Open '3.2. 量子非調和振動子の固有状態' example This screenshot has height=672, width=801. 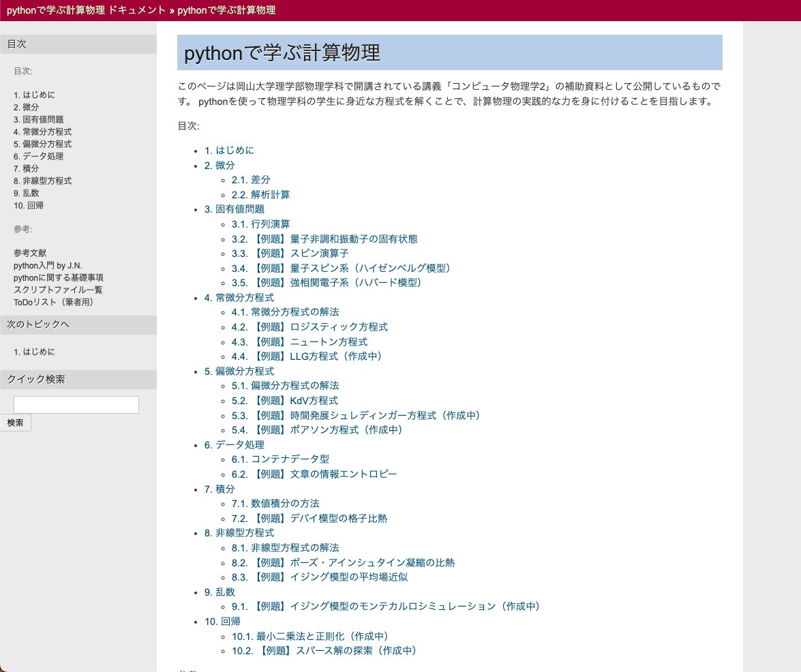point(324,239)
